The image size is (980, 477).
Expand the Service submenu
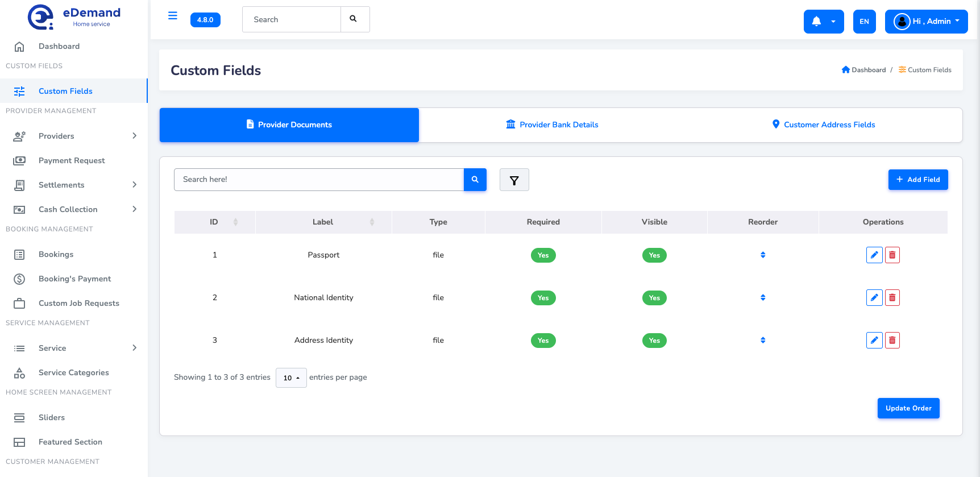coord(74,348)
